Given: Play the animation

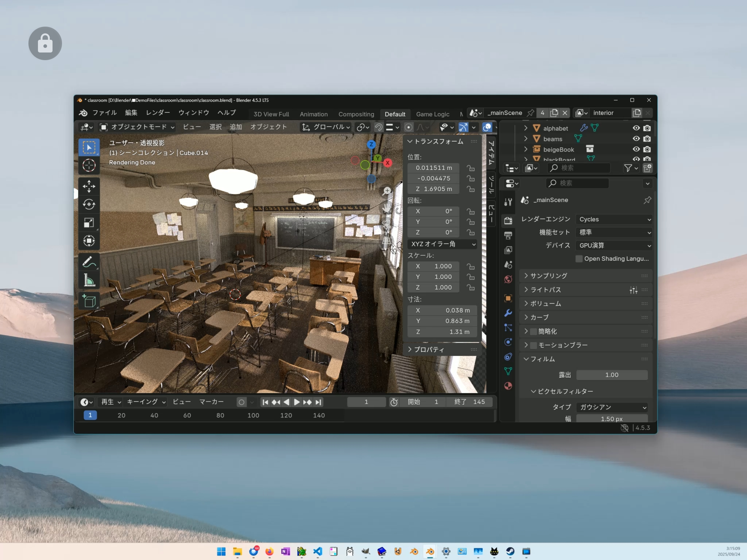Looking at the screenshot, I should 297,402.
